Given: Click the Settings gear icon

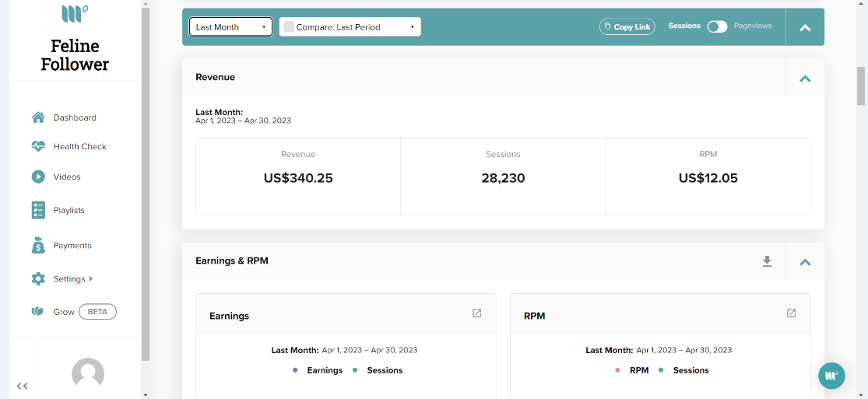Looking at the screenshot, I should pyautogui.click(x=38, y=279).
